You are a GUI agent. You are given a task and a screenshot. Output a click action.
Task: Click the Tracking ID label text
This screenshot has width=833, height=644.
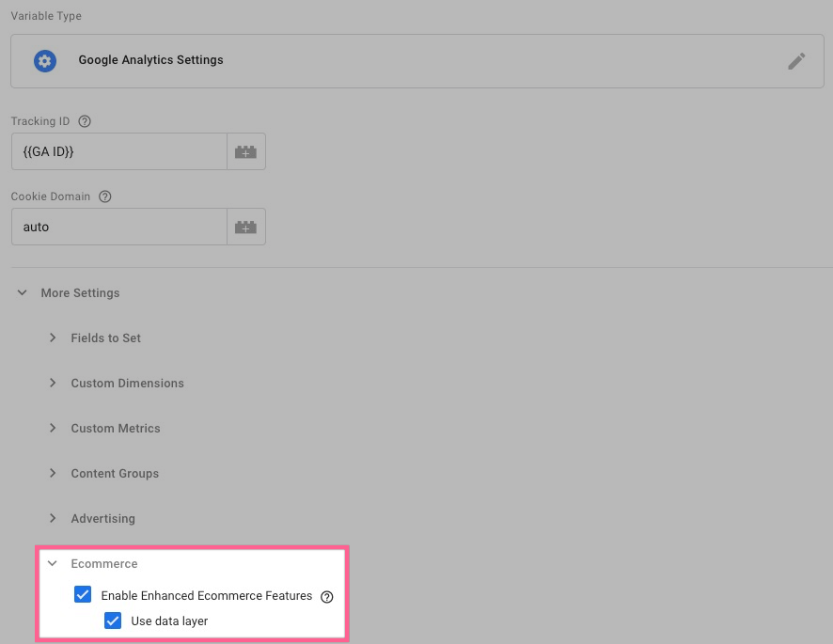[x=40, y=121]
